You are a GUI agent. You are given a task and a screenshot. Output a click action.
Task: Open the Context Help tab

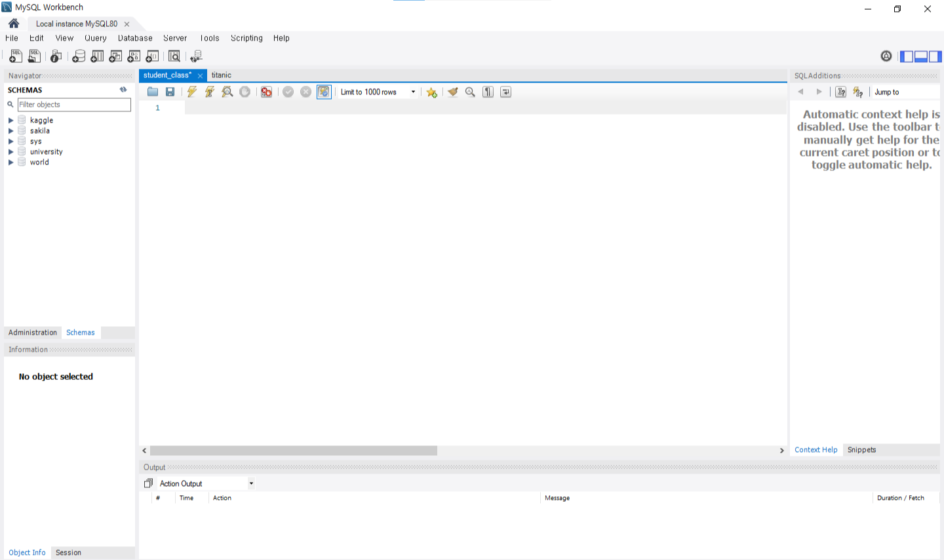[816, 450]
